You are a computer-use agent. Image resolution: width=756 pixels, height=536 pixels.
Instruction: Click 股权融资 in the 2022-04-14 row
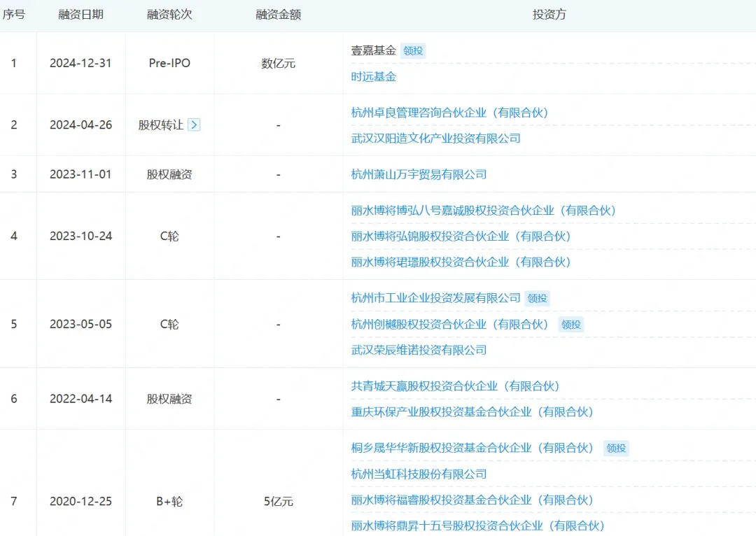pyautogui.click(x=169, y=399)
